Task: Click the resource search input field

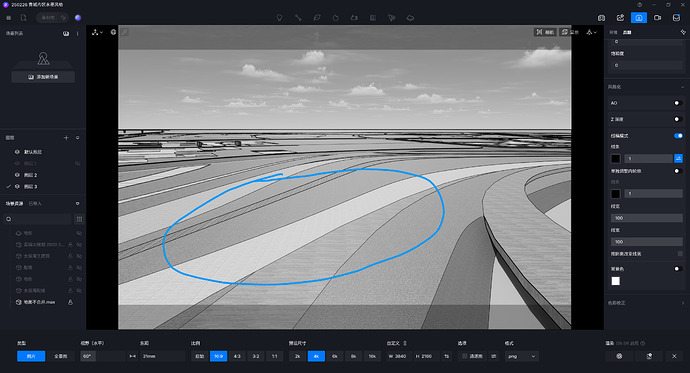Action: (38, 219)
